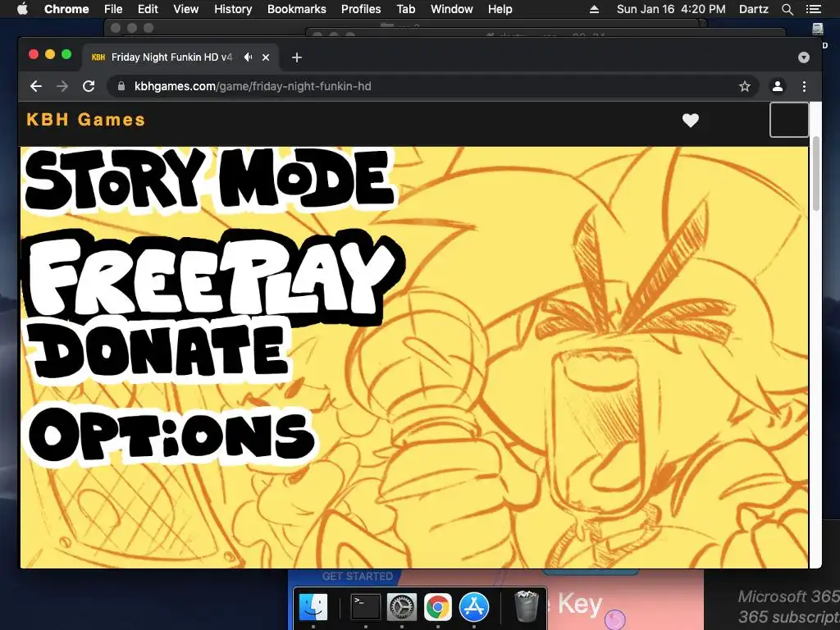Click the eject icon in menu bar
The height and width of the screenshot is (630, 840).
click(x=594, y=9)
